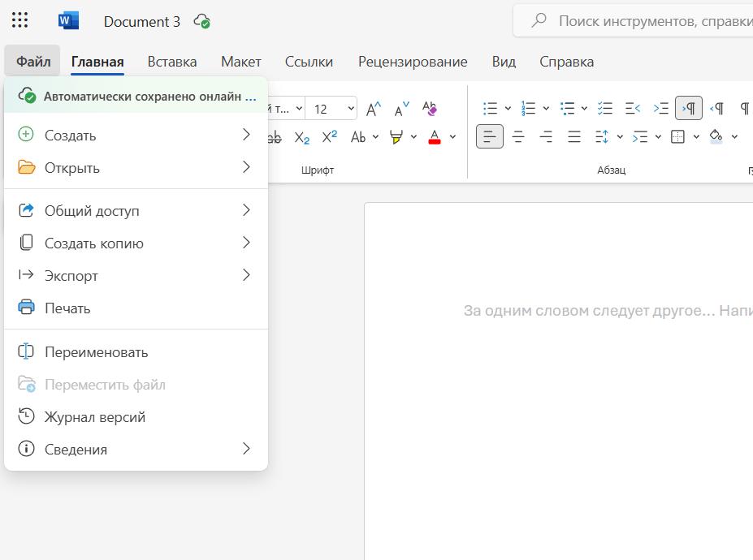
Task: Center align the paragraph
Action: tap(518, 137)
